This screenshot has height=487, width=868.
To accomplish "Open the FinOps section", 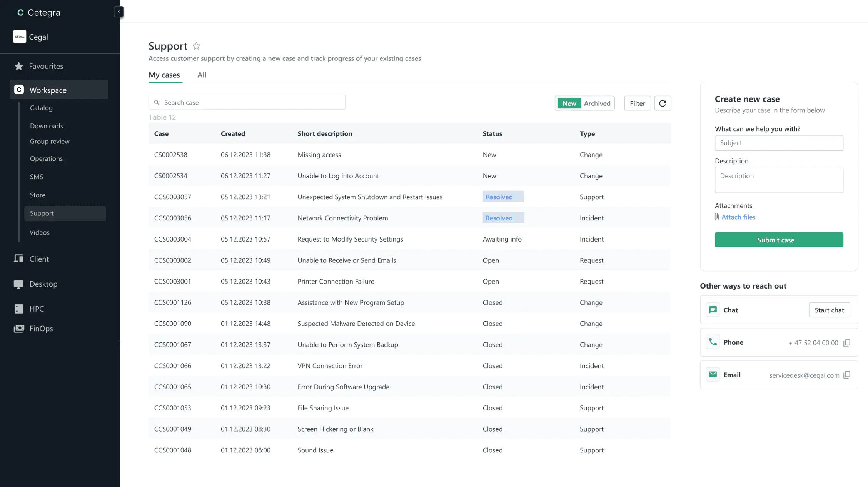I will (x=41, y=329).
